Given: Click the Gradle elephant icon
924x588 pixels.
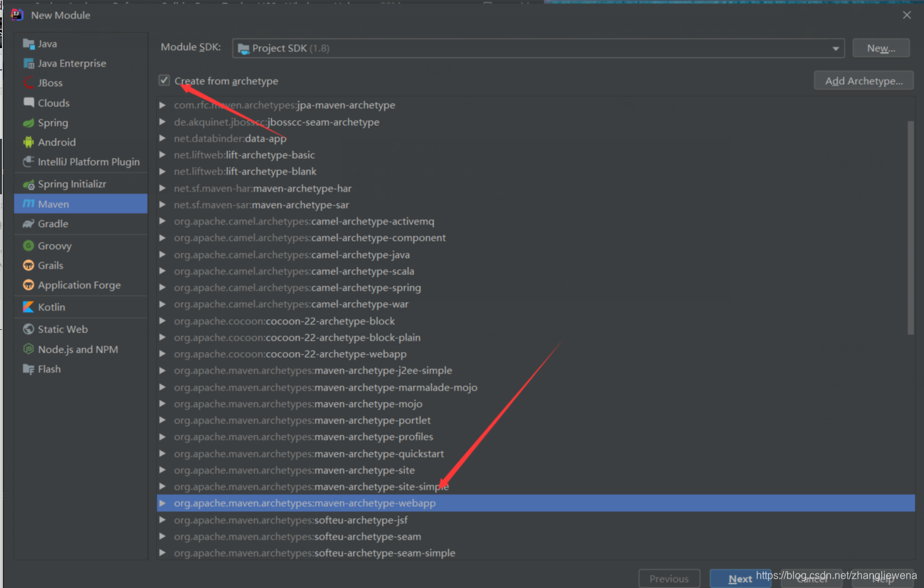Looking at the screenshot, I should pos(28,224).
